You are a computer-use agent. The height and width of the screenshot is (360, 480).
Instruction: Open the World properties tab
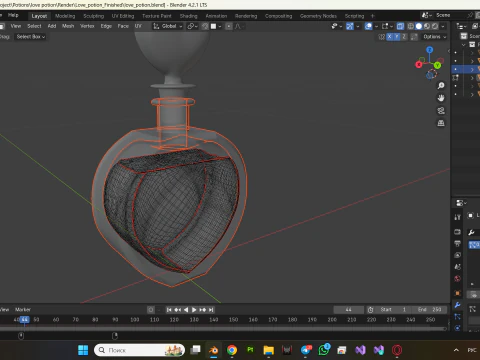457,279
